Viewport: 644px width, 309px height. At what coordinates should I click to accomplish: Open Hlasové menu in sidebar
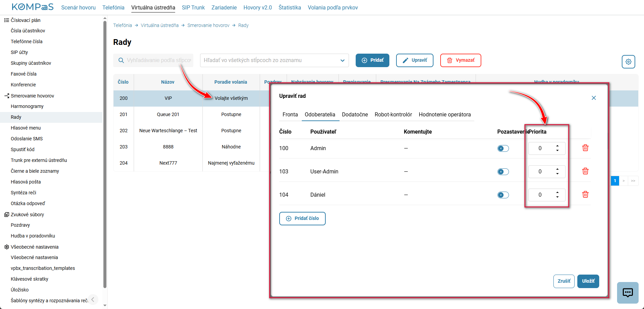click(x=26, y=128)
